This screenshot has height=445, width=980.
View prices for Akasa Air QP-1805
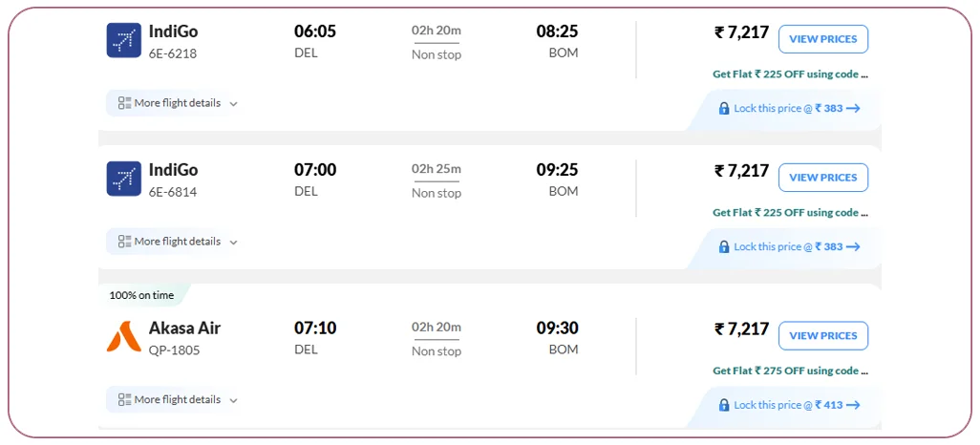point(823,335)
